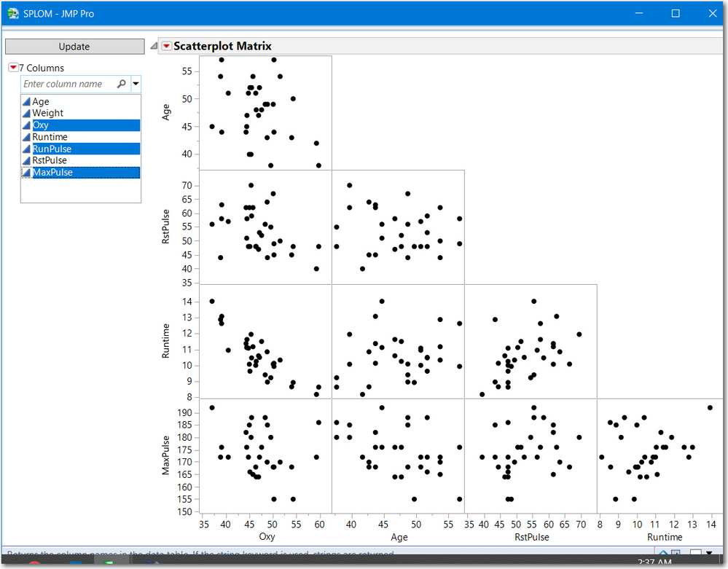Deselect the MaxPulse column
Image resolution: width=728 pixels, height=569 pixels.
(51, 172)
